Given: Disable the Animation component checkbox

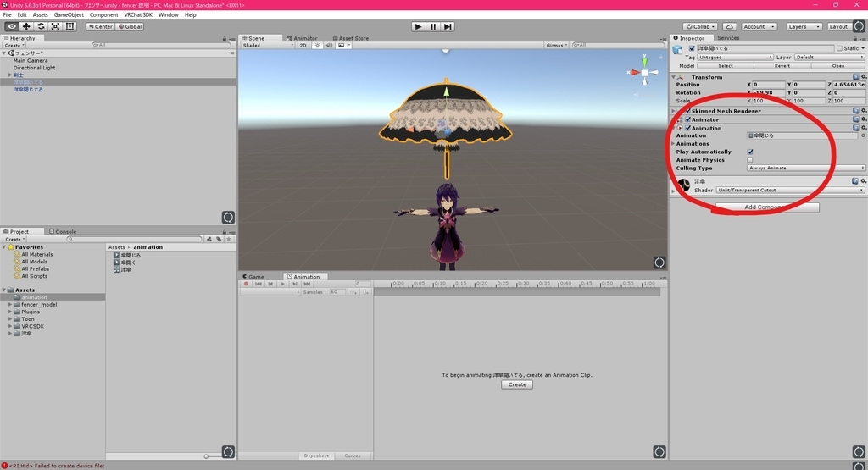Looking at the screenshot, I should pos(688,128).
